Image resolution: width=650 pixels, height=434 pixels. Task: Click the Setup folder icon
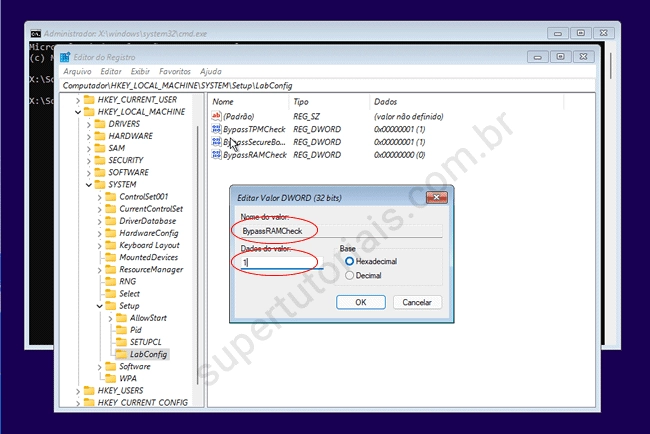[110, 306]
